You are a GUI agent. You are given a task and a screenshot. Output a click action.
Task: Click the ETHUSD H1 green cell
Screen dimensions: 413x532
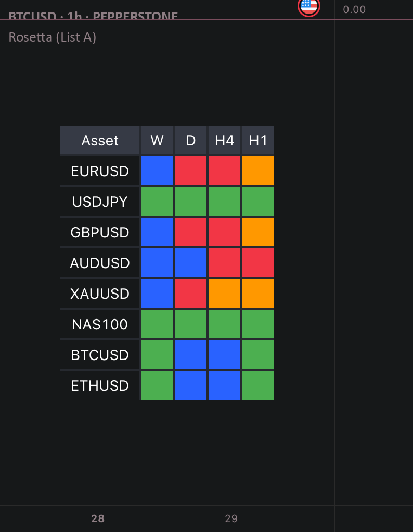tap(258, 385)
